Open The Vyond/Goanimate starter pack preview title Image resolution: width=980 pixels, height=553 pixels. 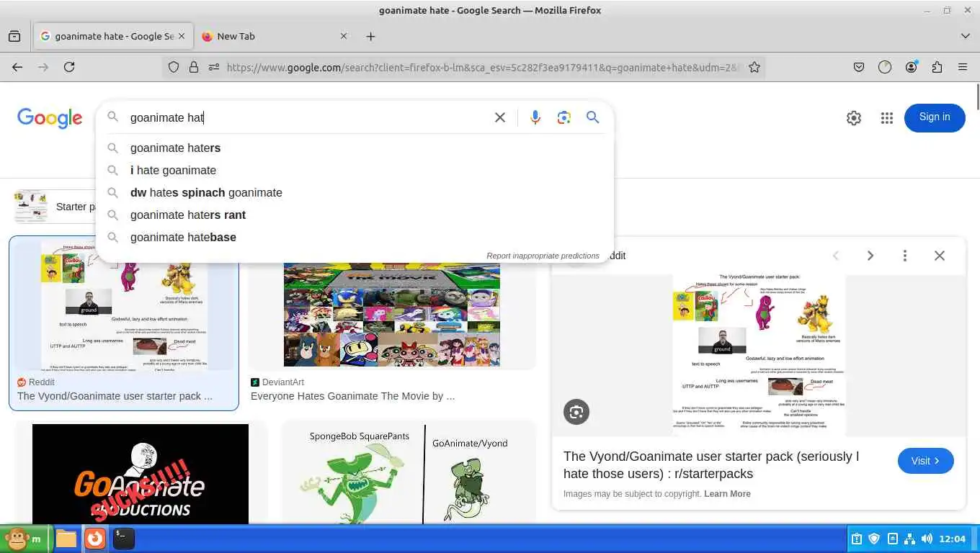(x=711, y=465)
